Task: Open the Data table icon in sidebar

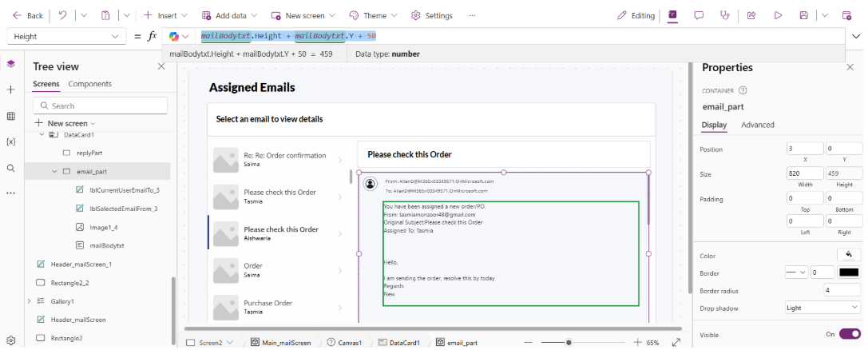Action: 11,116
